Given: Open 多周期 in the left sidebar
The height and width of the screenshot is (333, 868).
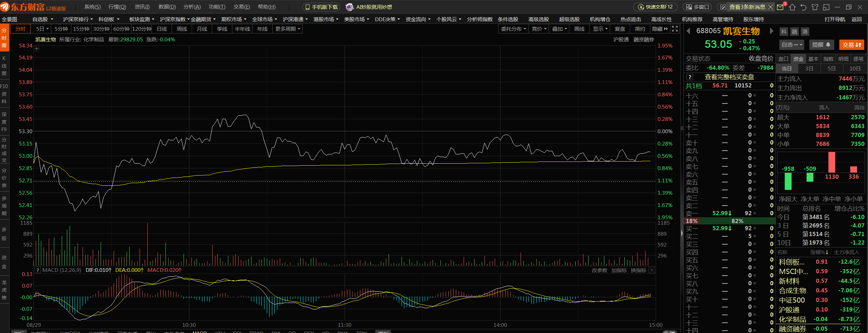Looking at the screenshot, I should tap(4, 206).
